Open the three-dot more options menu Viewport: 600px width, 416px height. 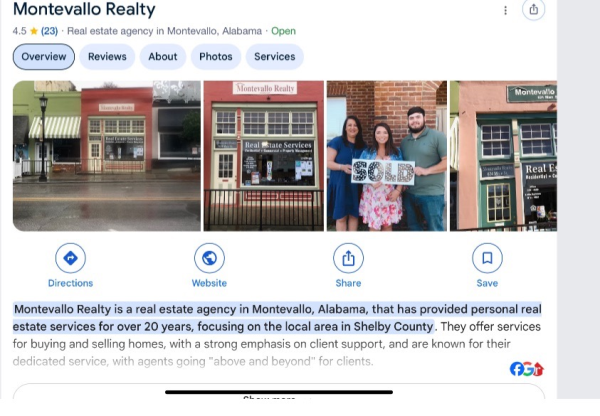(x=505, y=10)
